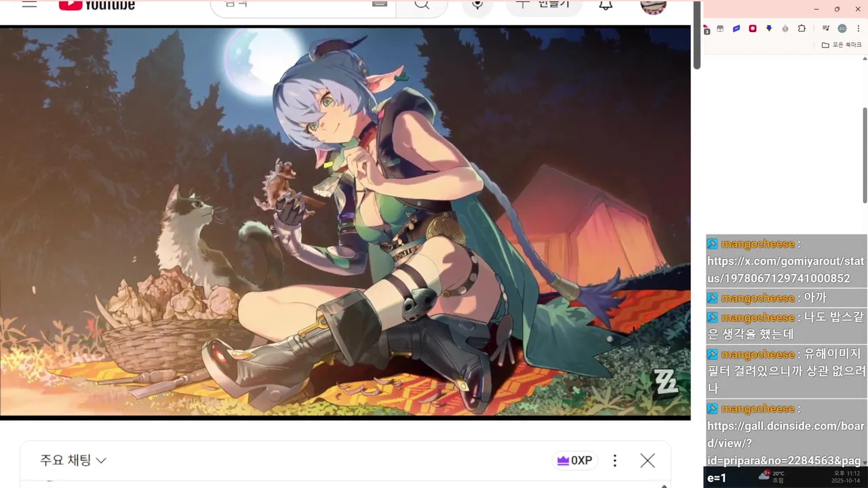Open the Chrome profile avatar
The height and width of the screenshot is (488, 868).
[x=842, y=28]
